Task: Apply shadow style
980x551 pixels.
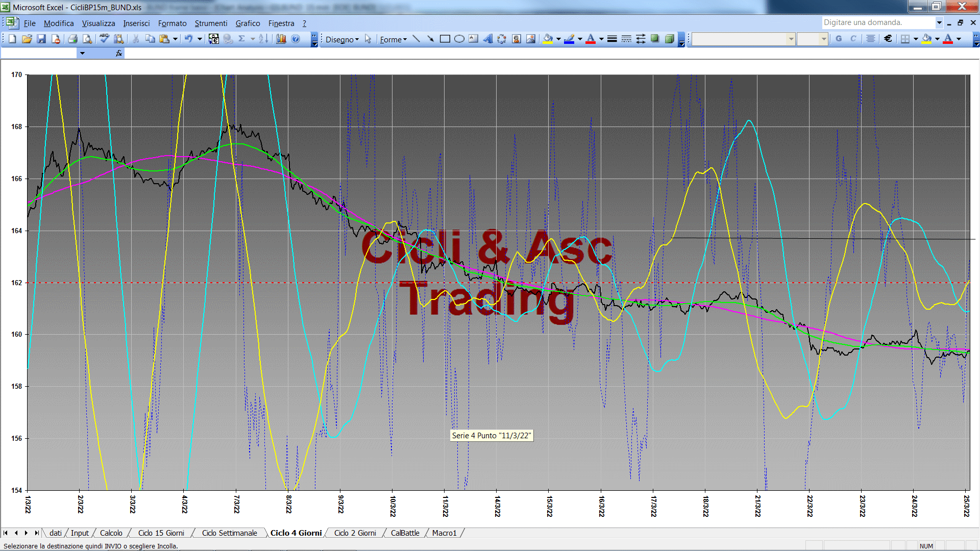Action: 655,39
